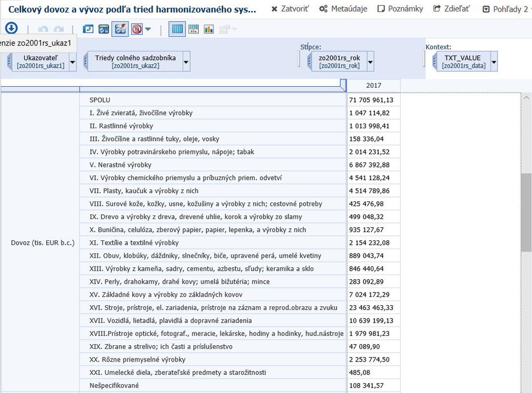532x393 pixels.
Task: Open TXT_VALUE context dropdown arrow
Action: (494, 62)
